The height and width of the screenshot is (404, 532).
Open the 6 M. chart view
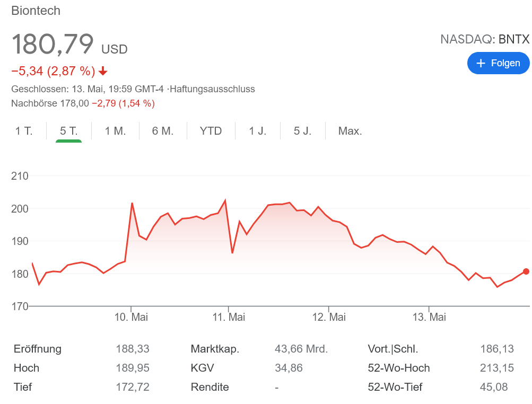pyautogui.click(x=163, y=131)
